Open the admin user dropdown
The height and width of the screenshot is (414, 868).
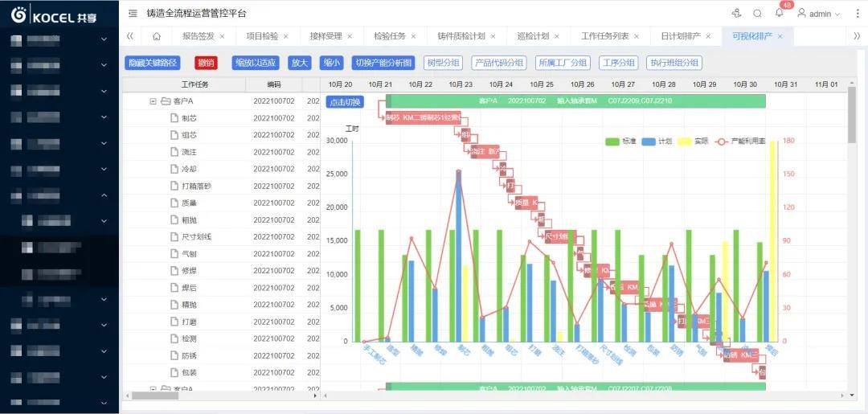(818, 14)
